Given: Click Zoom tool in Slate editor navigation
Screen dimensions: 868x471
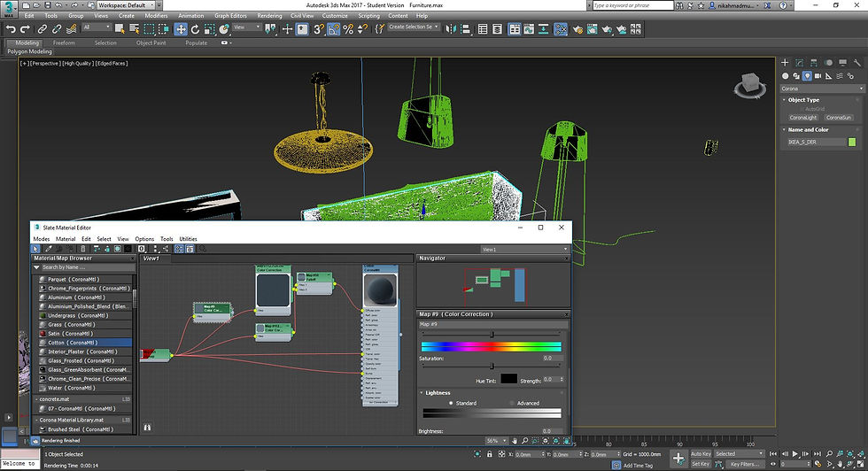Looking at the screenshot, I should click(524, 441).
